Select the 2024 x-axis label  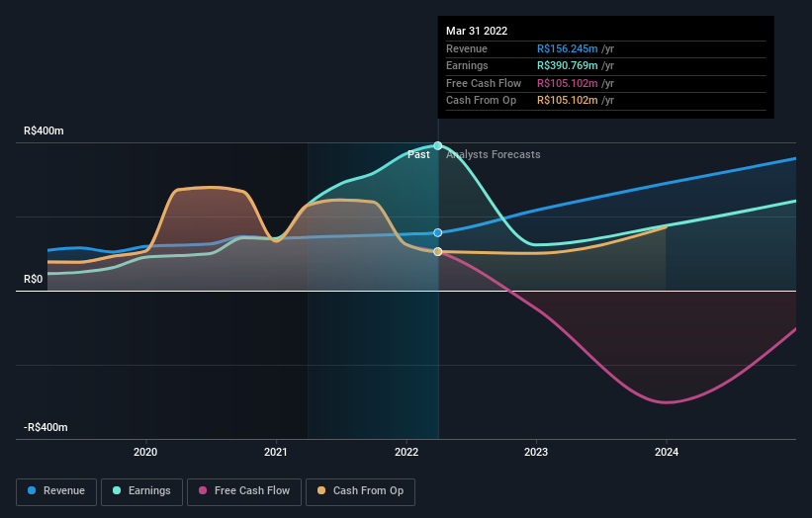click(x=667, y=452)
